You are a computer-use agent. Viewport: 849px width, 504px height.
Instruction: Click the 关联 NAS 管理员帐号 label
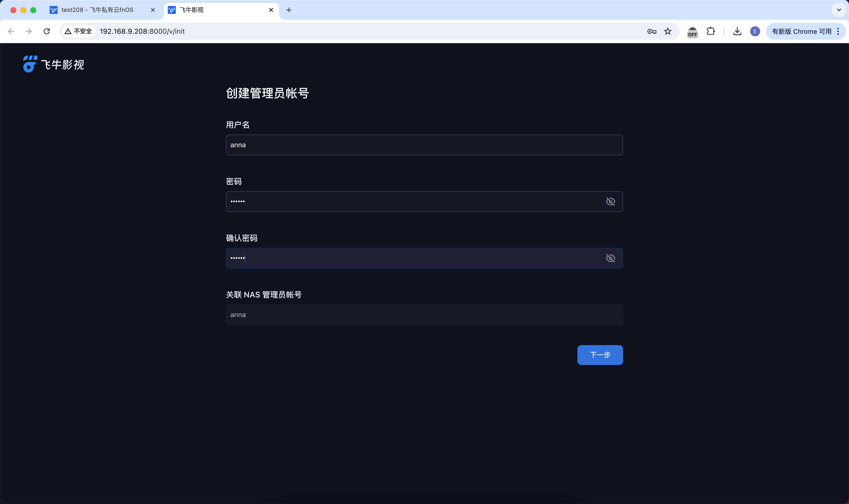click(x=264, y=294)
